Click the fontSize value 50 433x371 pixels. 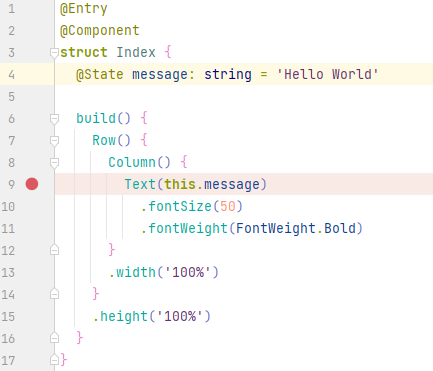228,206
